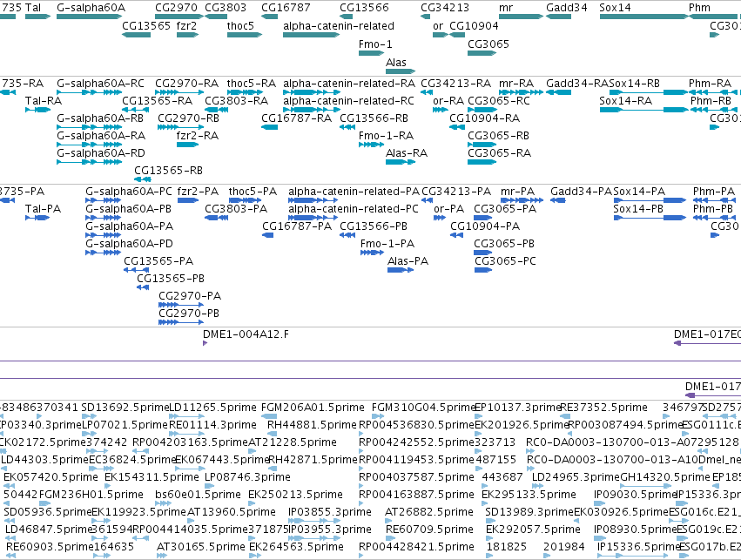The height and width of the screenshot is (560, 741).
Task: Click the IP09030.5prime EST label
Action: pyautogui.click(x=636, y=496)
